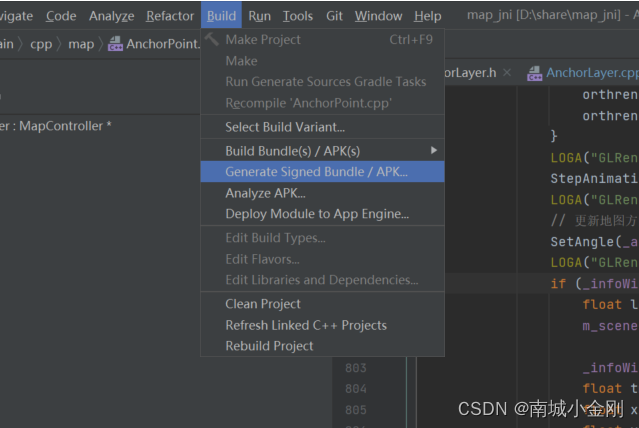The width and height of the screenshot is (639, 428).
Task: Click the MapController * text
Action: [x=65, y=126]
